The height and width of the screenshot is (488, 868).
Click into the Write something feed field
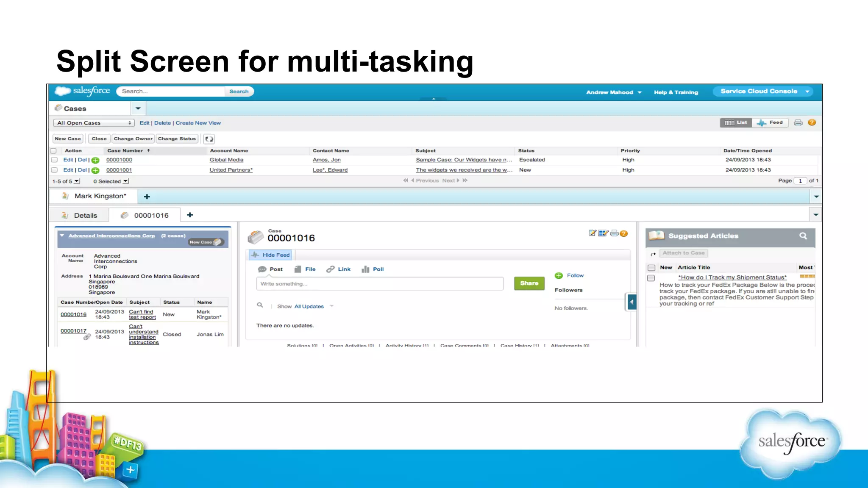pos(380,284)
